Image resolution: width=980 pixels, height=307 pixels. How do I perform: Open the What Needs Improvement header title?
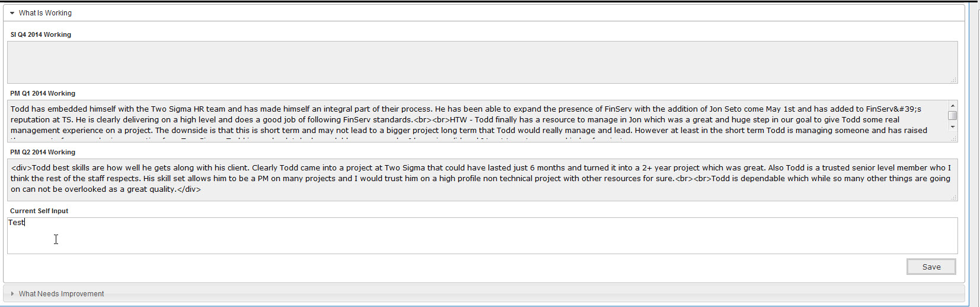(61, 293)
